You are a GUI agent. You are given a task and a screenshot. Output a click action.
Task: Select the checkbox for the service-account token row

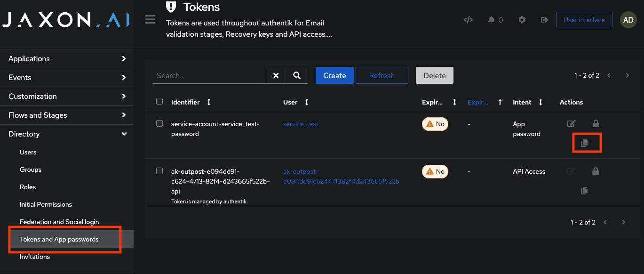coord(159,123)
